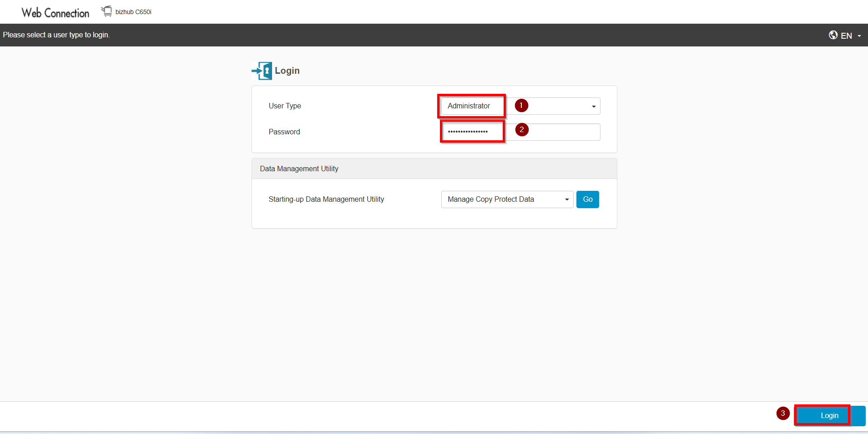This screenshot has width=868, height=434.
Task: Click the bizhub C650i device name
Action: coord(133,12)
